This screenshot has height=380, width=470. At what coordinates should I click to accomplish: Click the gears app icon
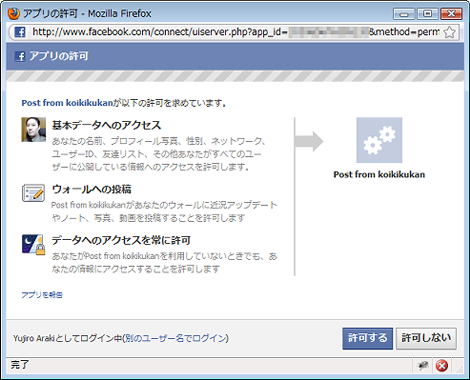[379, 140]
